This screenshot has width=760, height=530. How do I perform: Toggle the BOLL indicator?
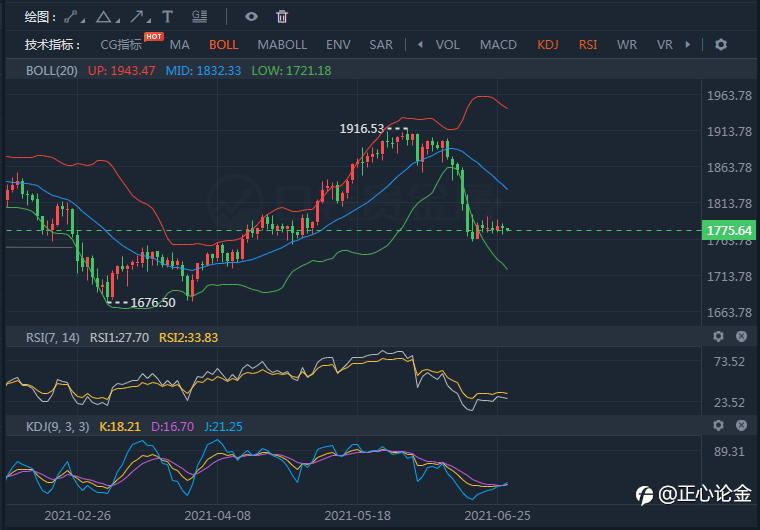click(x=223, y=45)
